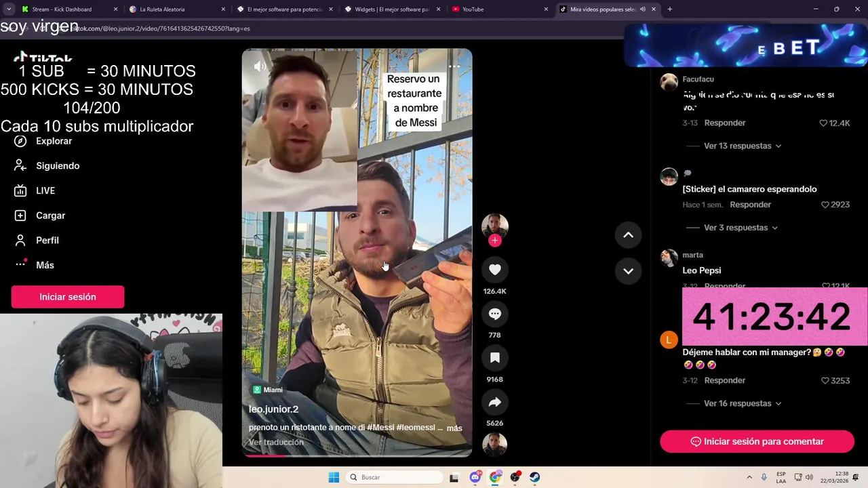Like comment with 3253 likes
Viewport: 868px width, 488px height.
[x=825, y=380]
